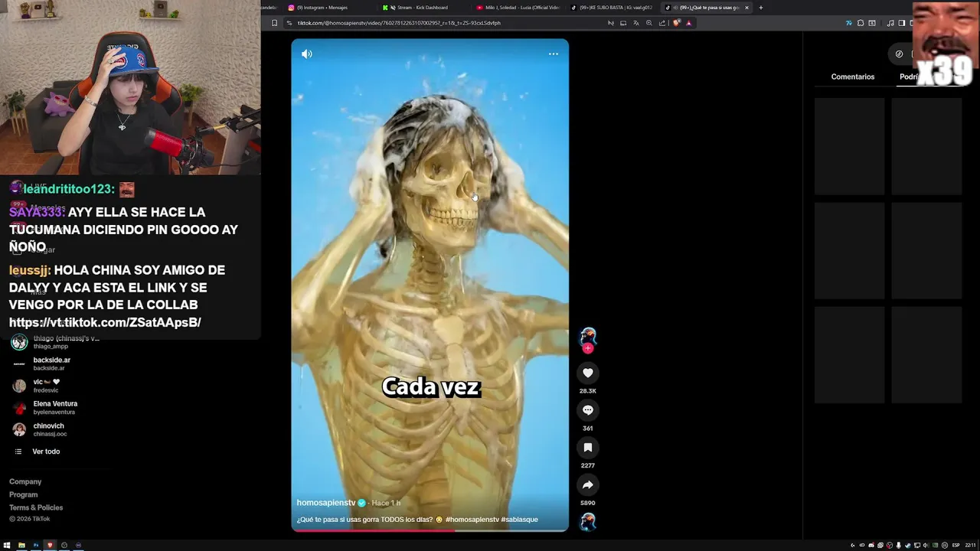Open the volume icon in system tray
980x551 pixels.
925,545
